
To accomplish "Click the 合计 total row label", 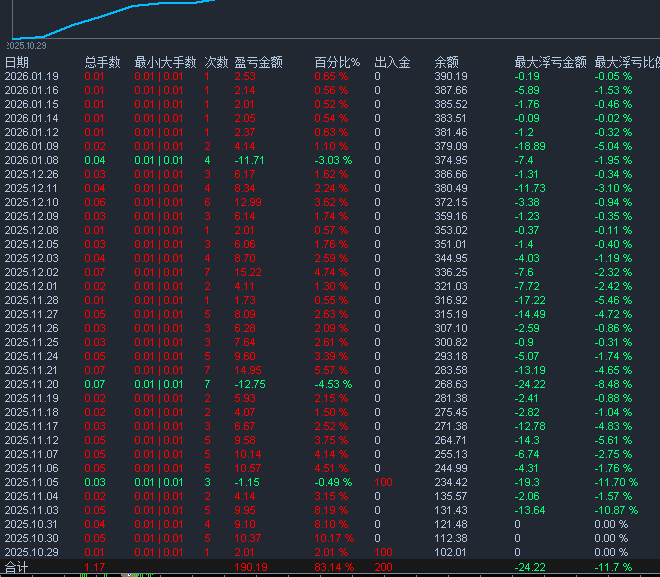I will click(x=17, y=567).
